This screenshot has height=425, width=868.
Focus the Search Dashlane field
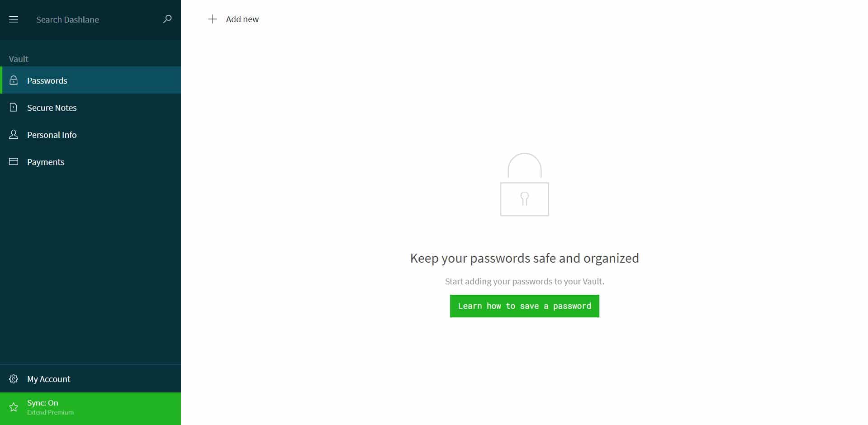click(x=95, y=19)
